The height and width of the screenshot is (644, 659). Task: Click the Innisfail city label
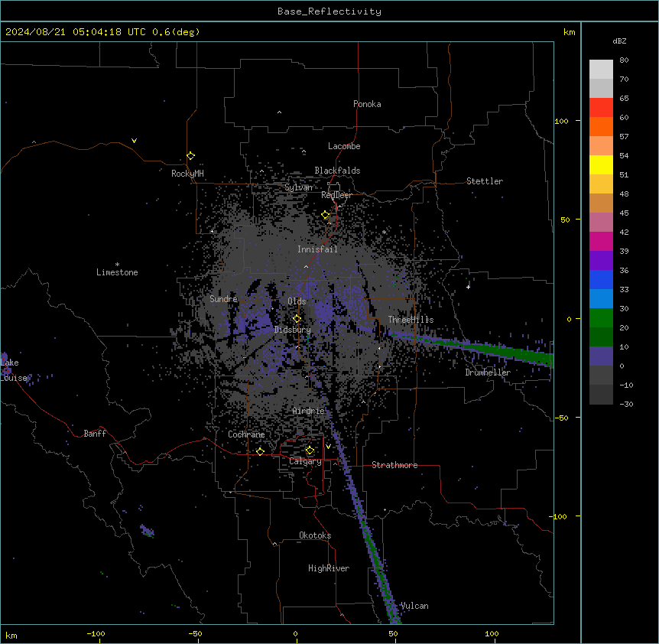click(317, 249)
